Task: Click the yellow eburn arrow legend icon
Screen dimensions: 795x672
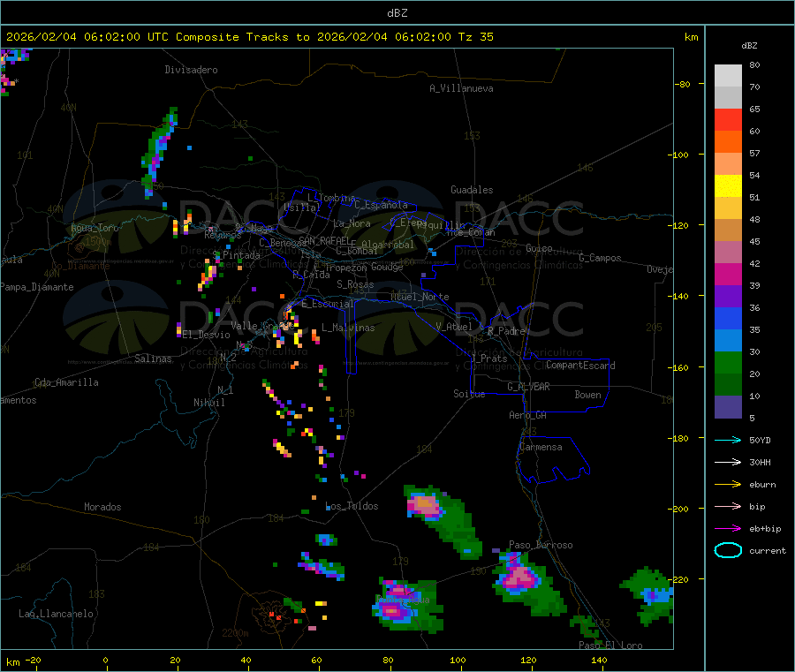Action: 728,485
